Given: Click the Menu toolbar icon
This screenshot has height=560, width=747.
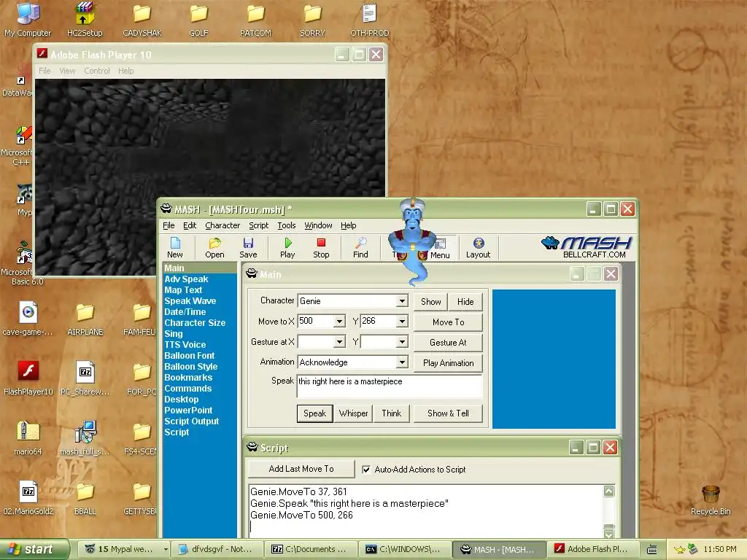Looking at the screenshot, I should click(x=440, y=248).
